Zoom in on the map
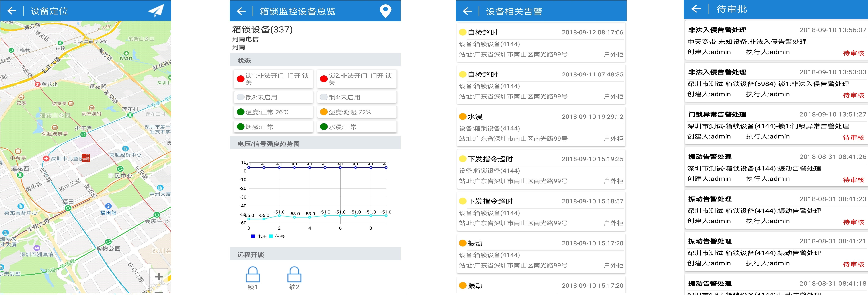Screen dimensions: 868x295 (159, 277)
